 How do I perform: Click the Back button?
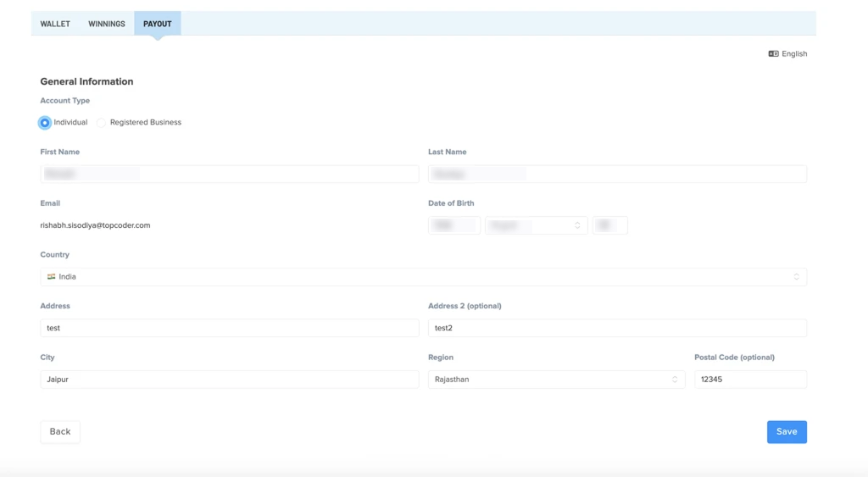(x=60, y=431)
